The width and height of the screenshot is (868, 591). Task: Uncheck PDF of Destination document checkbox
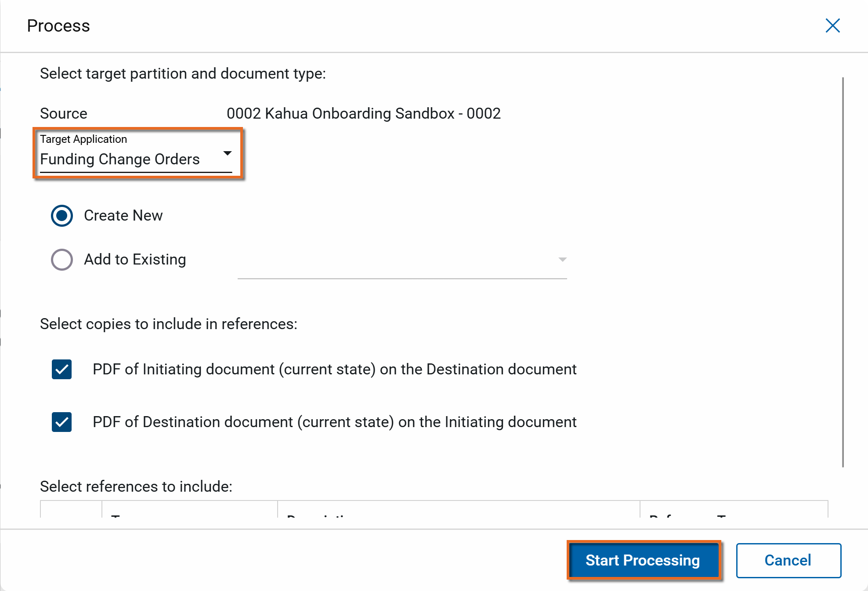(x=62, y=422)
